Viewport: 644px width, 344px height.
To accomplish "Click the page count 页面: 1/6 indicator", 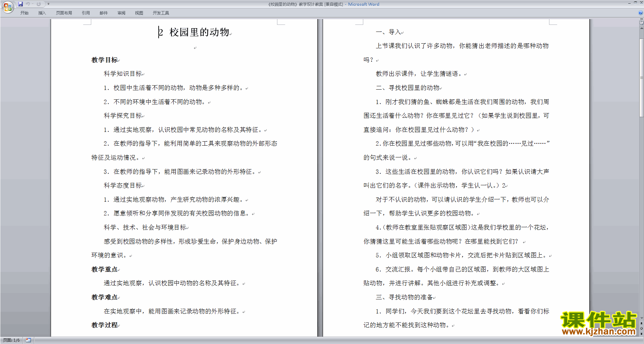I will (x=11, y=340).
